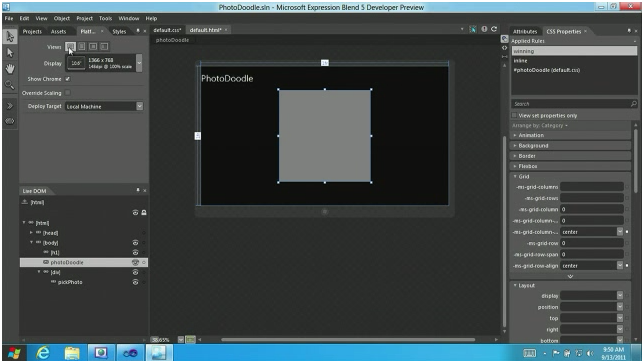Choose the third Views layout icon
The height and width of the screenshot is (361, 642).
tap(93, 46)
